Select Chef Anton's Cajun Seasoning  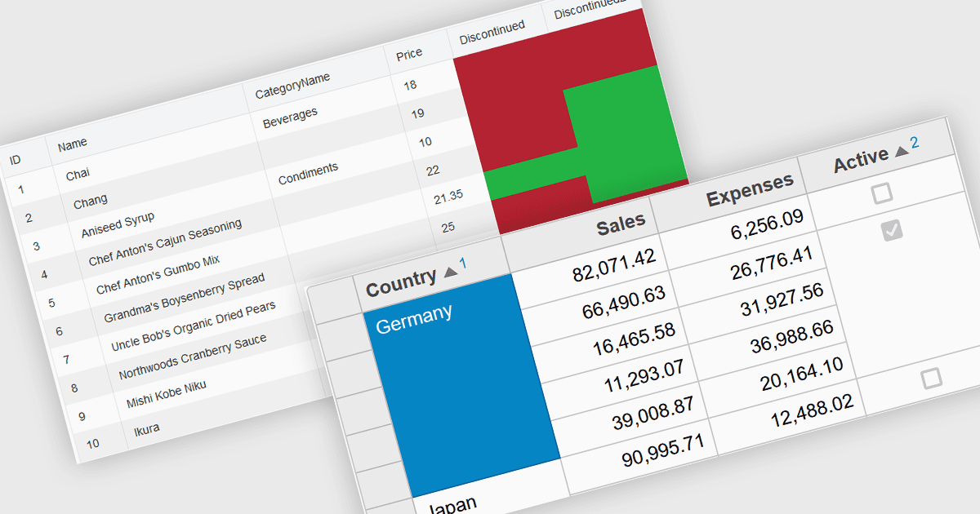tap(165, 243)
